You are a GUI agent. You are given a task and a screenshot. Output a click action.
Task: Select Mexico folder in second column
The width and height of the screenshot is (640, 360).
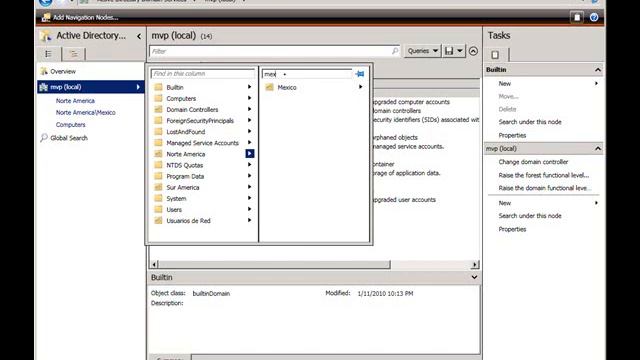(287, 87)
